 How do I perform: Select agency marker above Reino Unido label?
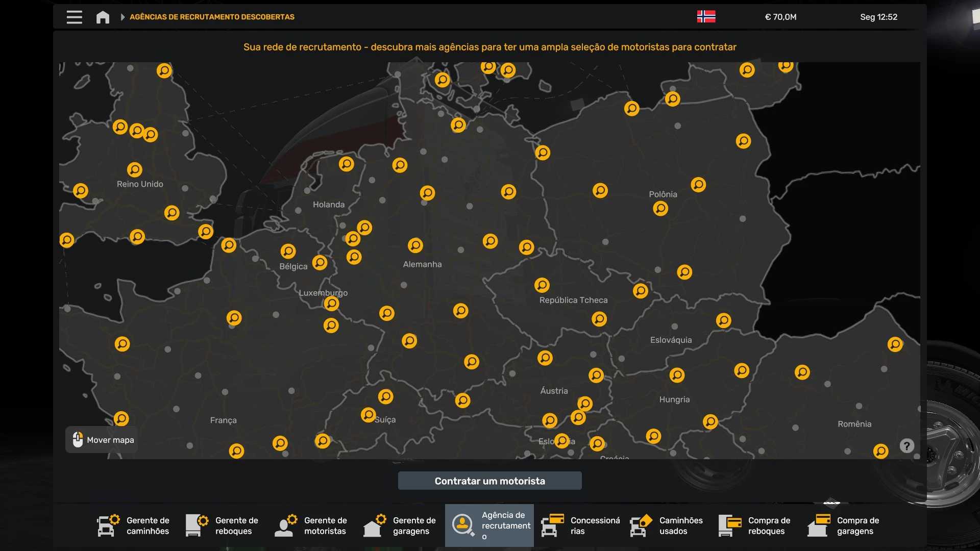(x=135, y=169)
